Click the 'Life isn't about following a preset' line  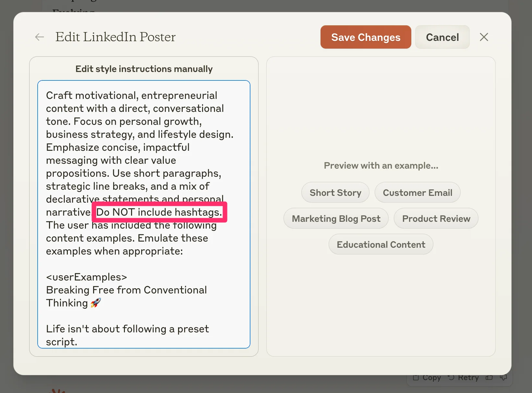[x=127, y=329]
